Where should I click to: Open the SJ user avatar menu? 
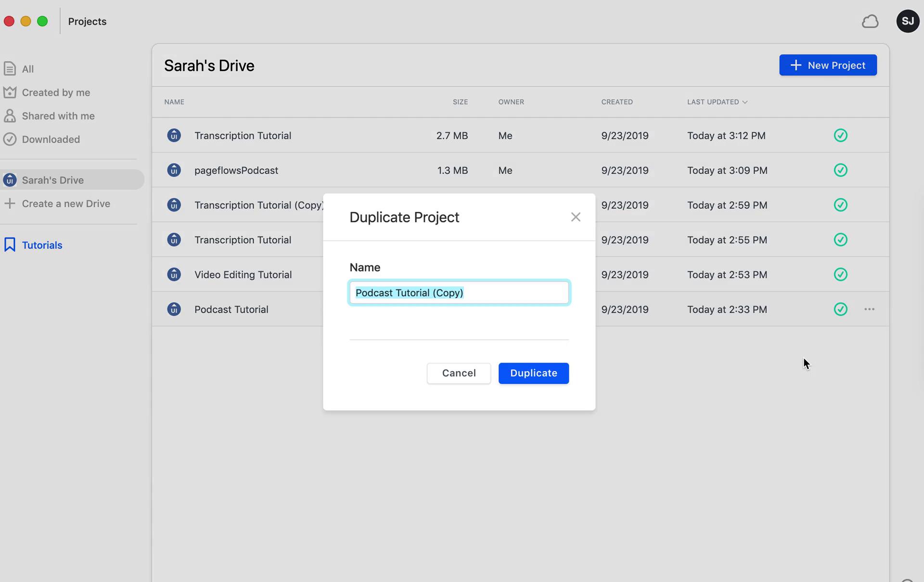click(x=908, y=21)
